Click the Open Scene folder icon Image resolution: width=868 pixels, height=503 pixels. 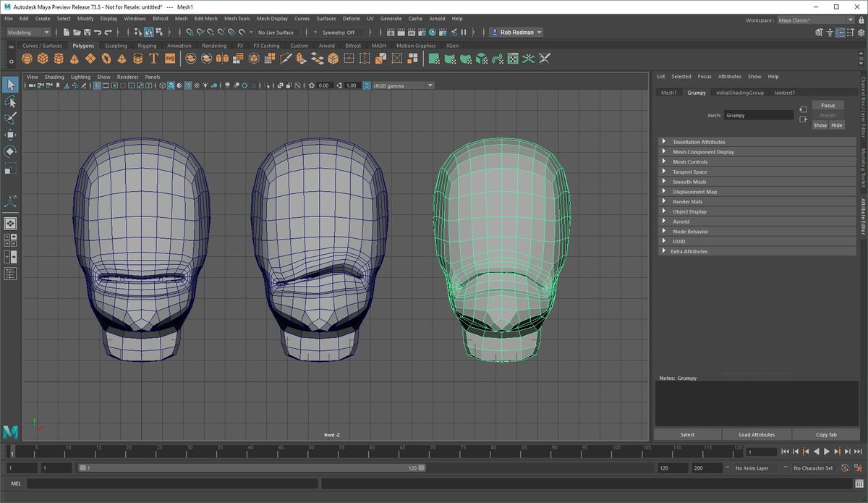pos(77,32)
